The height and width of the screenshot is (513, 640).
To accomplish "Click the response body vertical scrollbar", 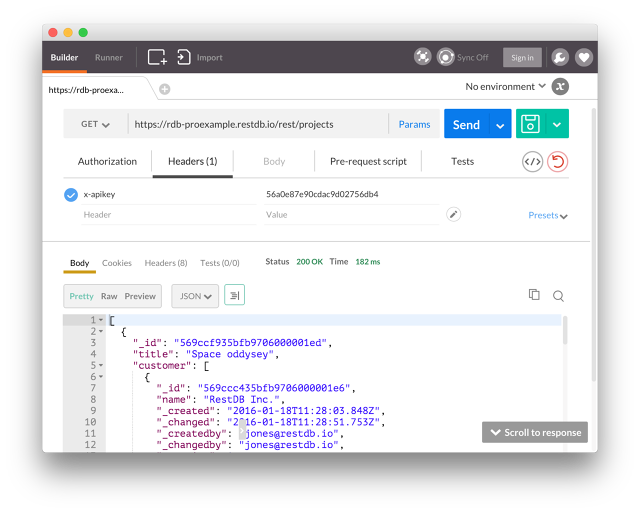I will coord(565,330).
